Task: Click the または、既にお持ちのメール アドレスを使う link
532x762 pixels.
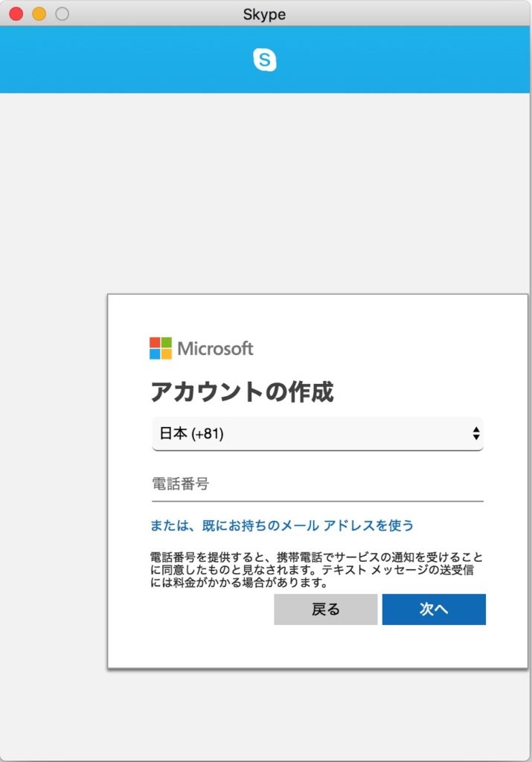Action: point(282,525)
